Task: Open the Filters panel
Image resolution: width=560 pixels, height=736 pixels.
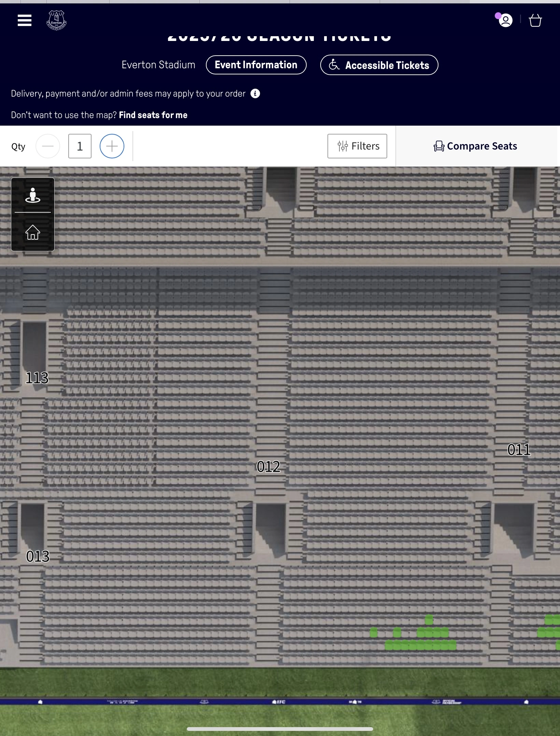Action: coord(357,146)
